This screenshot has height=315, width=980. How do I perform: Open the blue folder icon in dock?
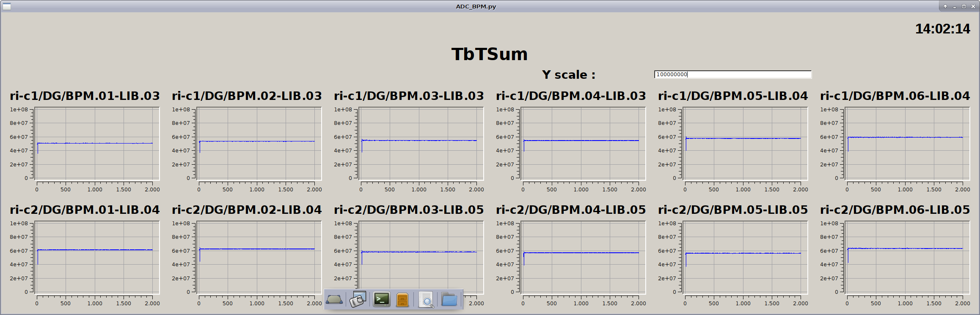click(x=449, y=300)
